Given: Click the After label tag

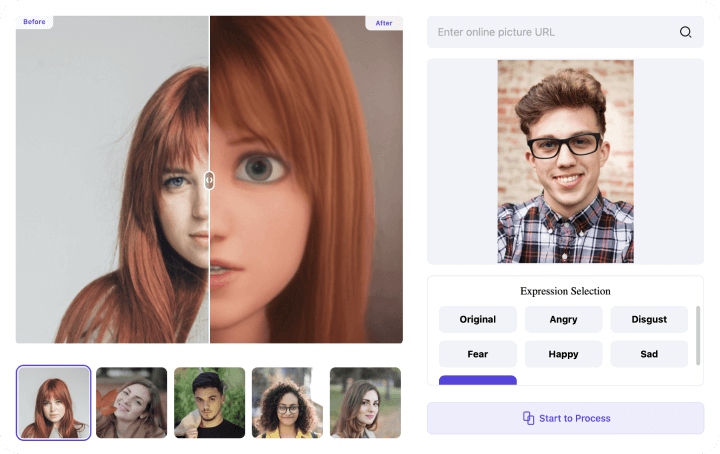Looking at the screenshot, I should click(384, 22).
